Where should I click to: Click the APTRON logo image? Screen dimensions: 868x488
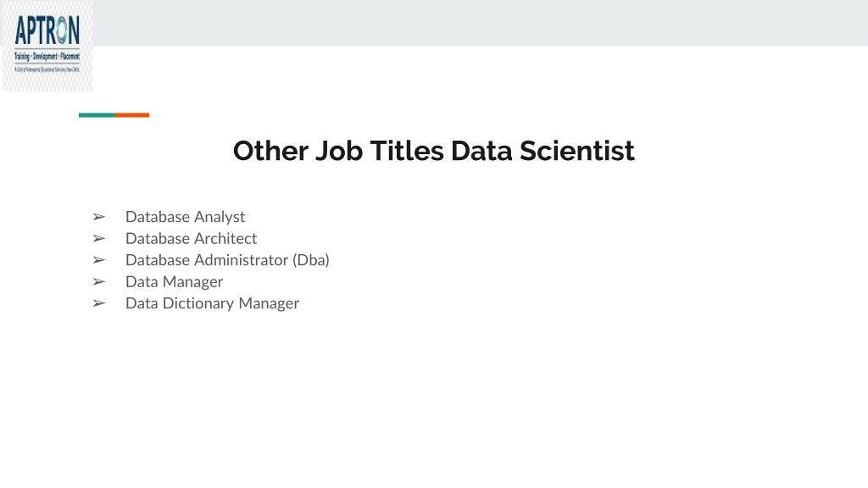tap(47, 46)
